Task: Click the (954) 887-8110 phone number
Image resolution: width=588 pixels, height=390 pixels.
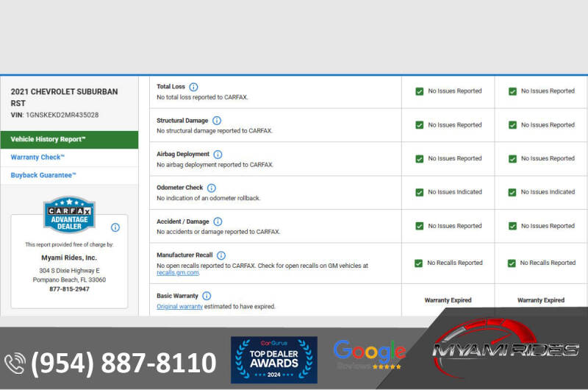Action: [x=123, y=363]
